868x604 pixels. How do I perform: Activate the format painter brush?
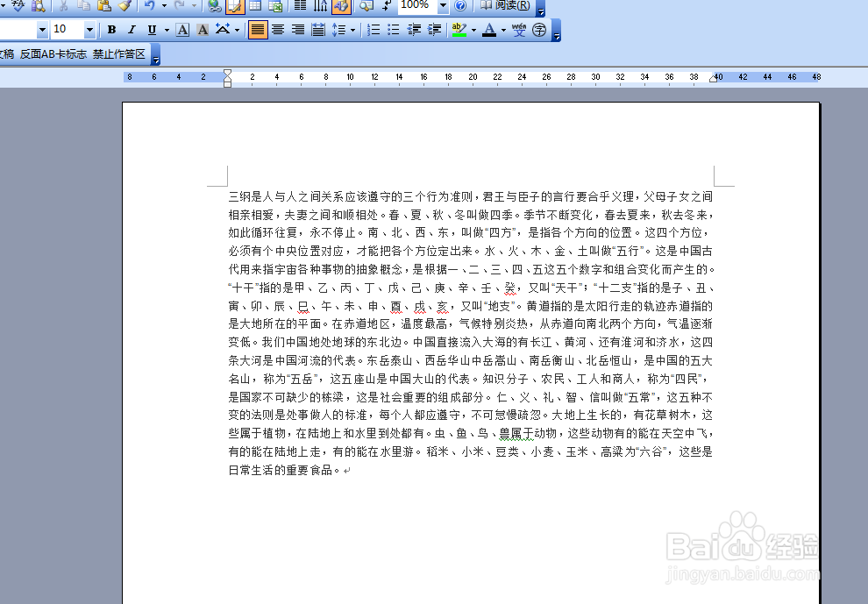click(125, 5)
